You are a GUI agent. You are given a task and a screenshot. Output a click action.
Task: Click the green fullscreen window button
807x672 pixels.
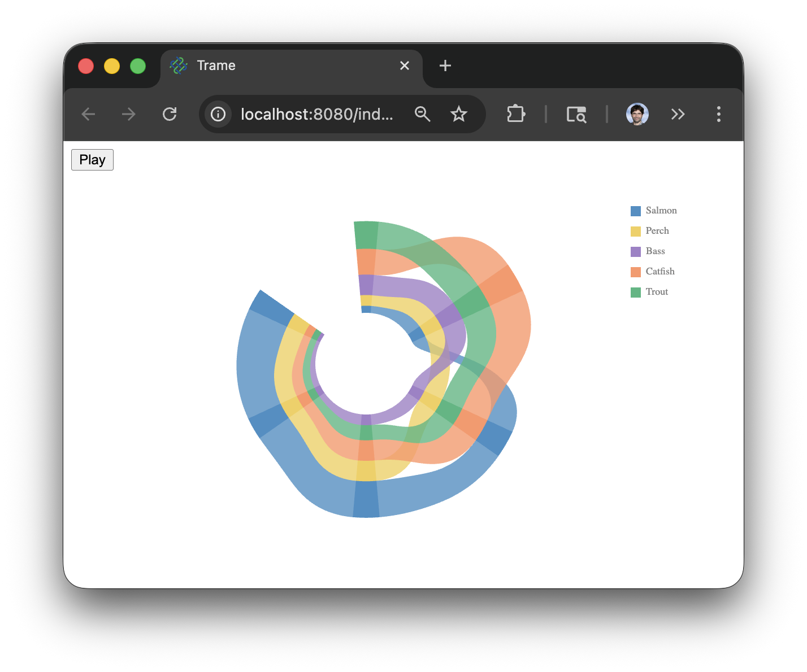(138, 66)
